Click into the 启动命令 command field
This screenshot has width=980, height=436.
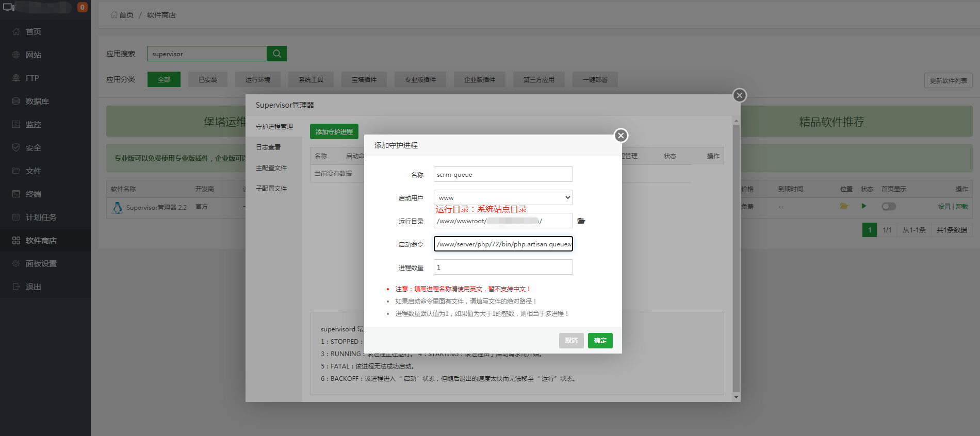click(x=503, y=244)
